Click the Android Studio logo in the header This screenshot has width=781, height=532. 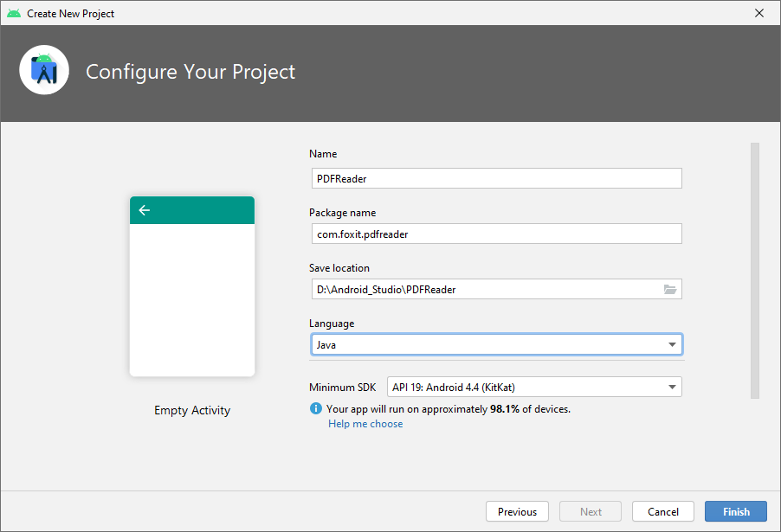tap(44, 71)
